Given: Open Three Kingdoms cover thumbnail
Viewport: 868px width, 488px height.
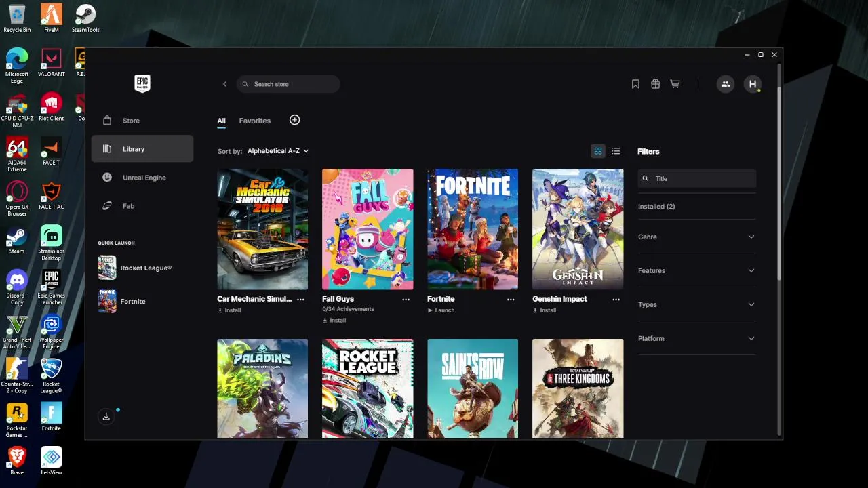Looking at the screenshot, I should (x=578, y=388).
